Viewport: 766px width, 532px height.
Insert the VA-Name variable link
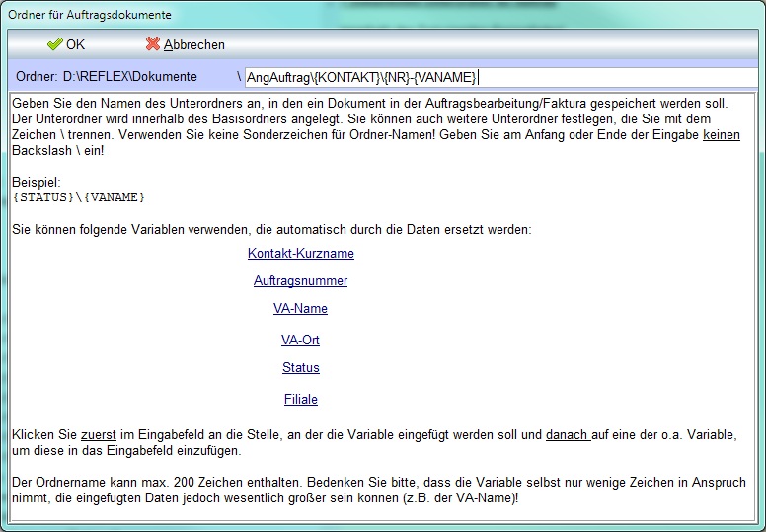coord(300,308)
